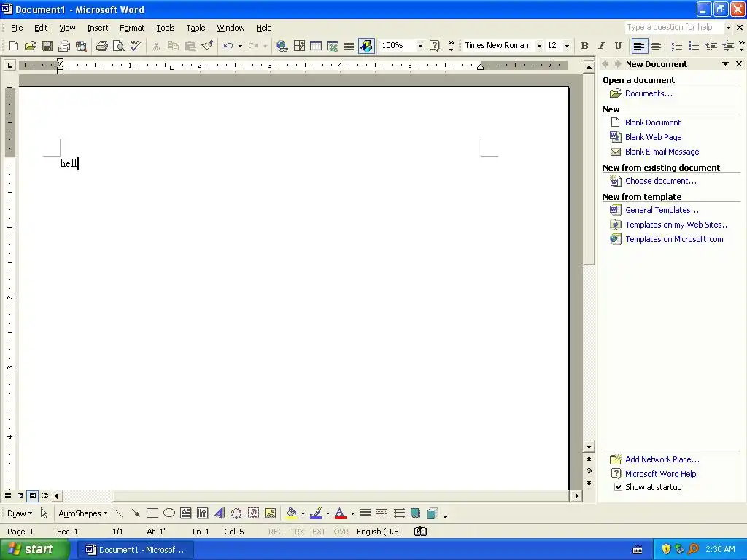Click the Blank Document link
The image size is (747, 560).
pyautogui.click(x=653, y=122)
